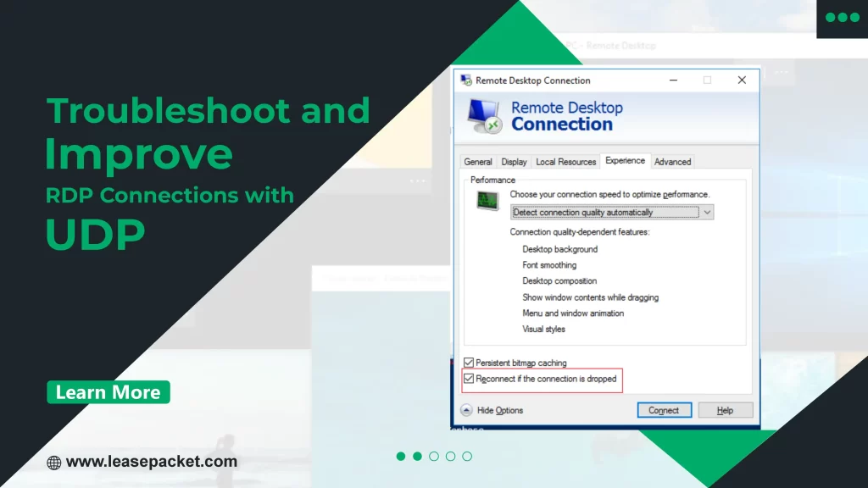Click the Remote Desktop icon in the title bar

[x=466, y=80]
